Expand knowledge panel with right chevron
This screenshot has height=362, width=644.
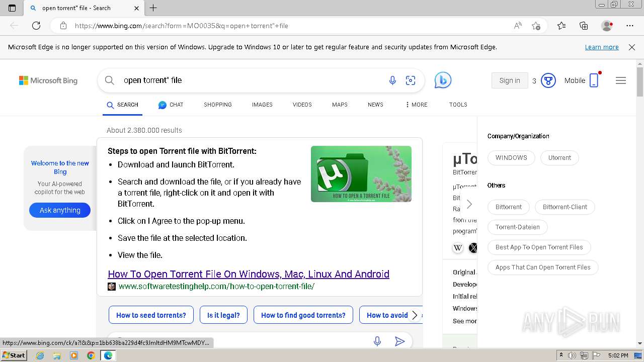(x=469, y=204)
